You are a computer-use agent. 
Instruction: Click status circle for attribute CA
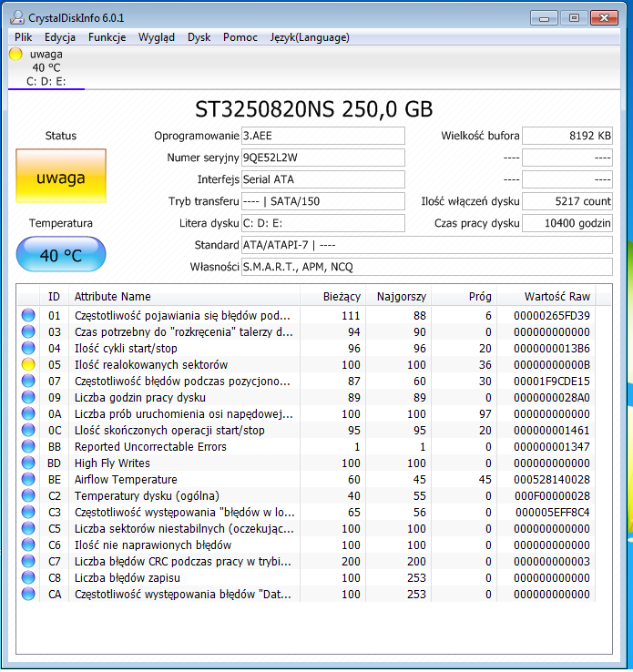point(28,594)
